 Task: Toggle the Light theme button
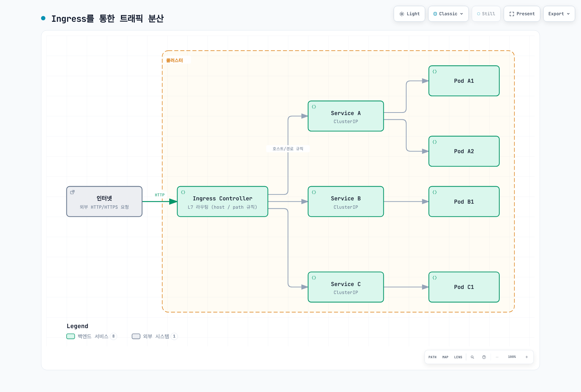[409, 14]
